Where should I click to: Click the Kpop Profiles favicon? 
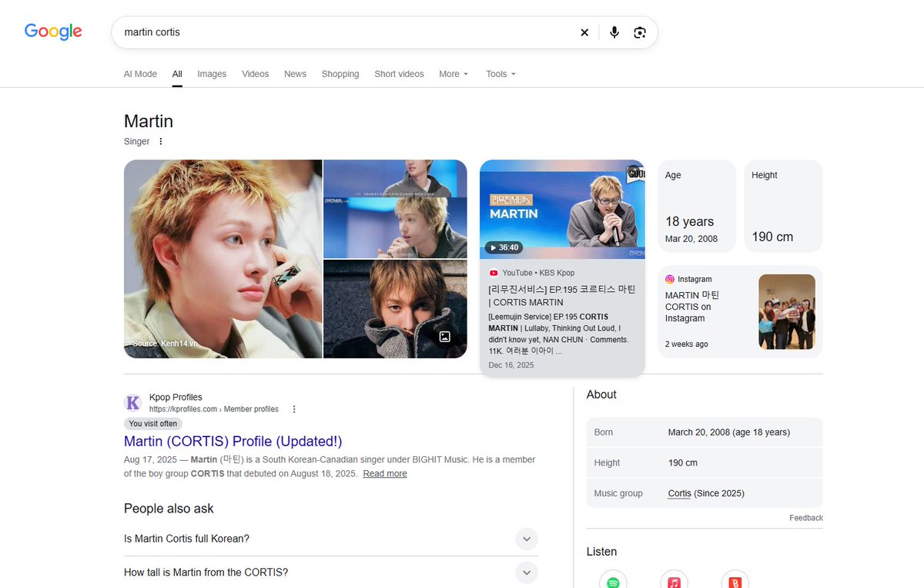[x=133, y=402]
